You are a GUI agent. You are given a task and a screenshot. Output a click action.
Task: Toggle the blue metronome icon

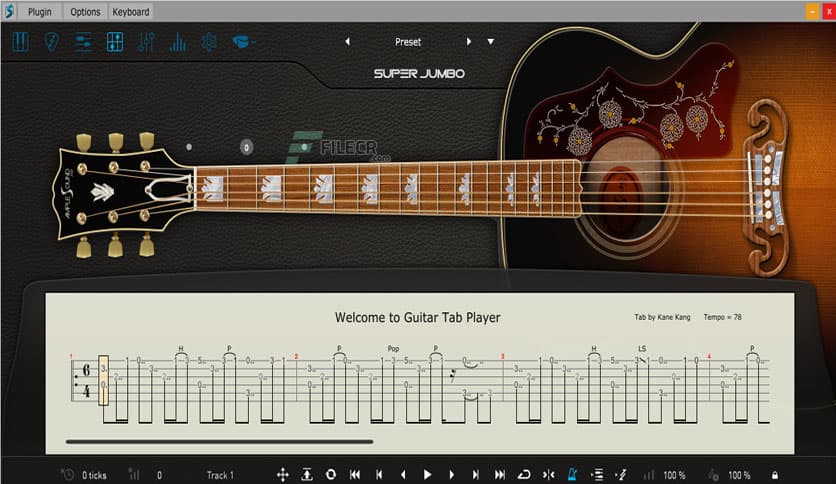tap(573, 474)
